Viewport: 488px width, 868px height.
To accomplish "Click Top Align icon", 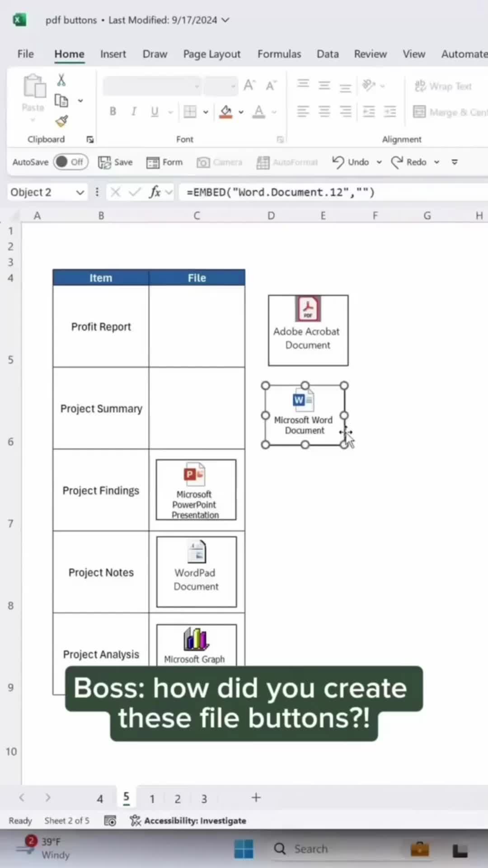I will point(303,85).
